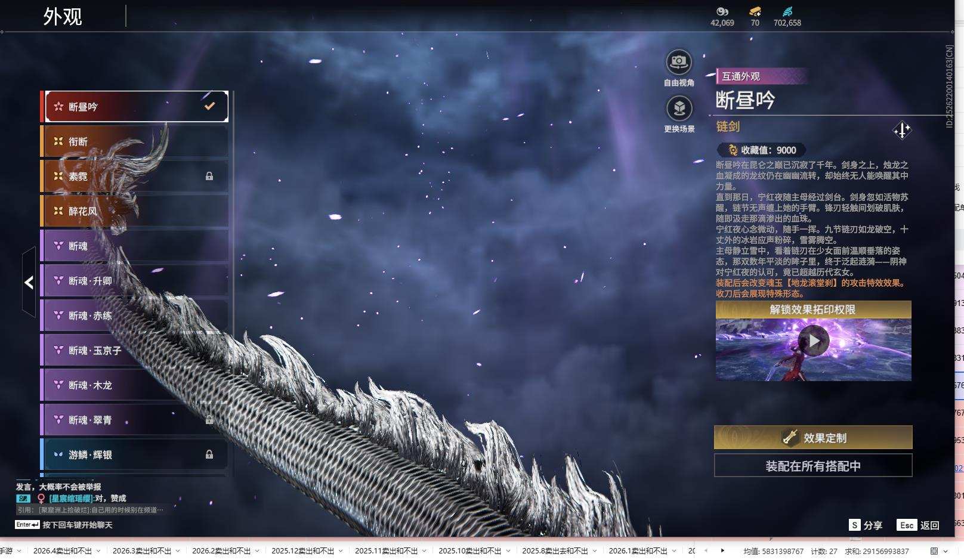
Task: Click the lock icon on 断魂·翠青
Action: click(x=209, y=420)
